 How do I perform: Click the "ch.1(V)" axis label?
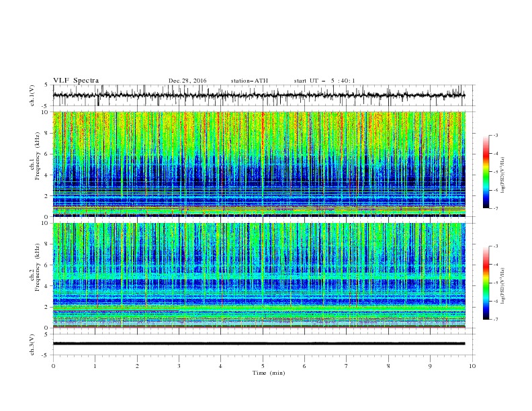pos(32,95)
